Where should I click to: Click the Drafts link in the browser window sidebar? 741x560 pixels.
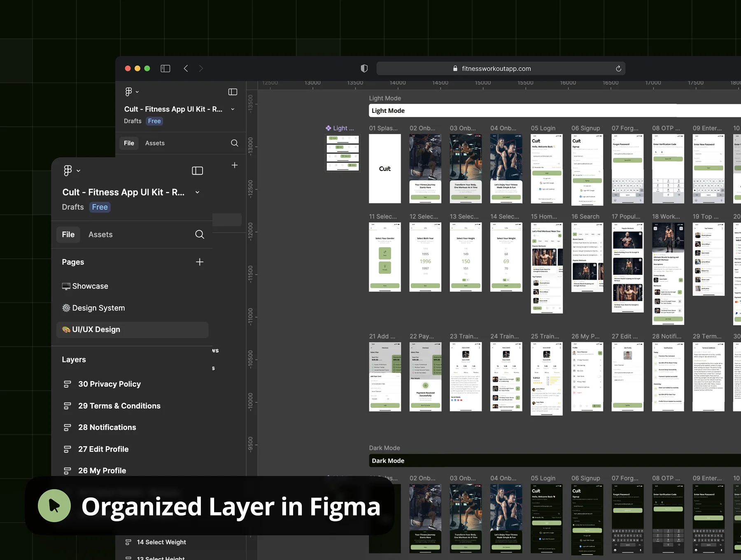(133, 121)
